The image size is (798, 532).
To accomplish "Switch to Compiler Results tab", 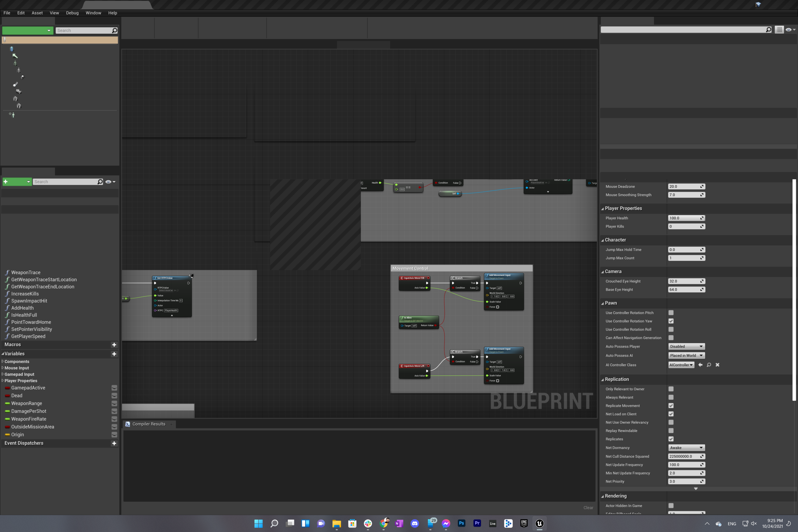I will coord(149,424).
